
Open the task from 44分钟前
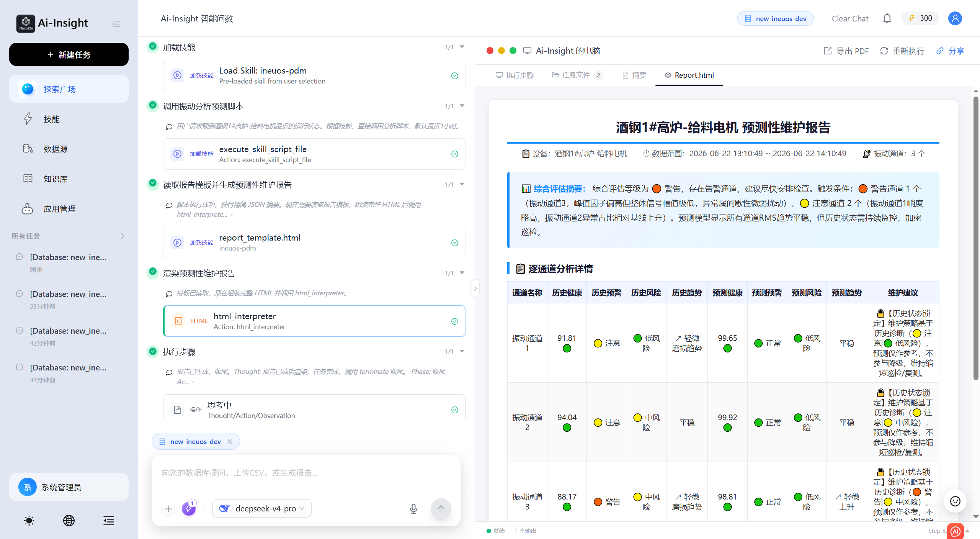click(69, 373)
